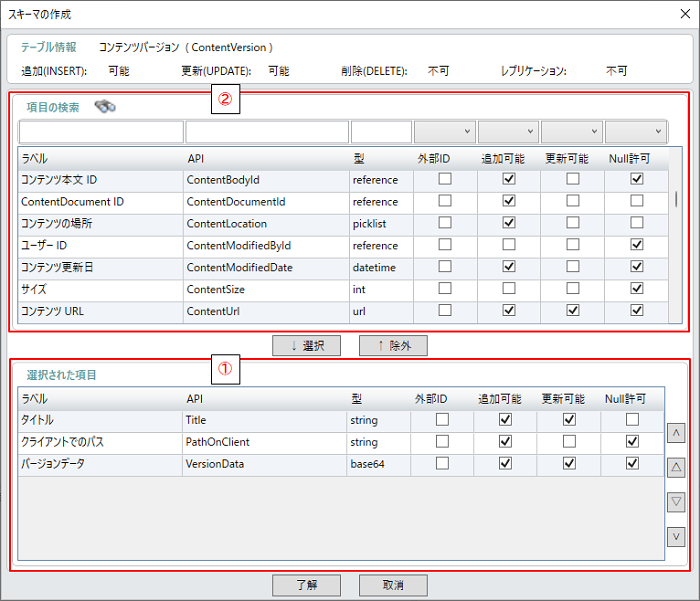The image size is (700, 601).
Task: Click move-to-top arrow button
Action: [x=676, y=433]
